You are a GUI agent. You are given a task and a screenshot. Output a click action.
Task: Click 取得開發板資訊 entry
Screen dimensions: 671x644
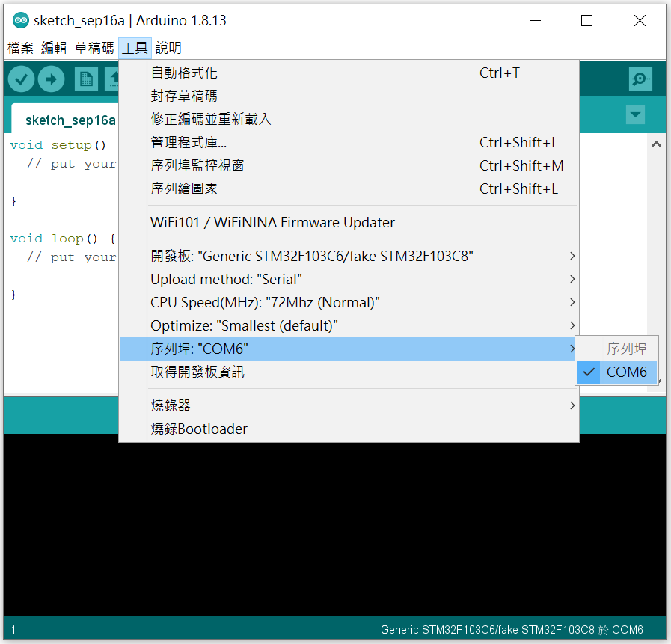point(349,372)
